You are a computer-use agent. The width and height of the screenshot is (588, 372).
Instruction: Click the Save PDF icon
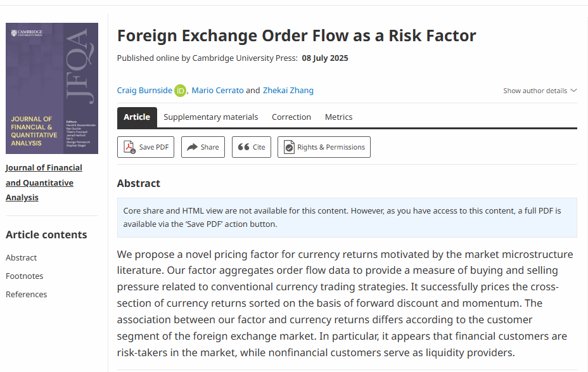pos(129,147)
